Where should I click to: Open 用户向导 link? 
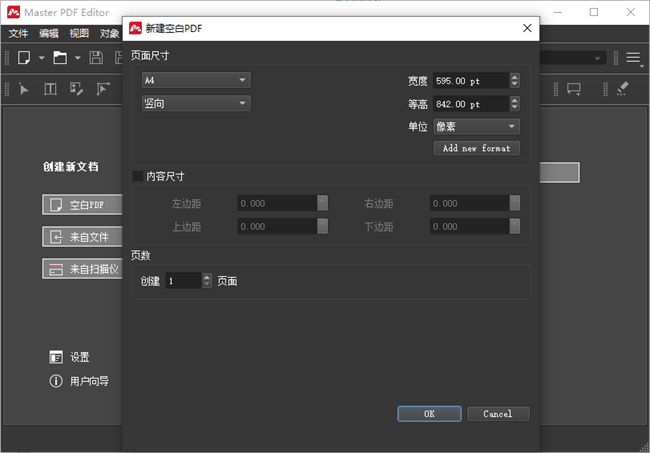click(x=89, y=381)
